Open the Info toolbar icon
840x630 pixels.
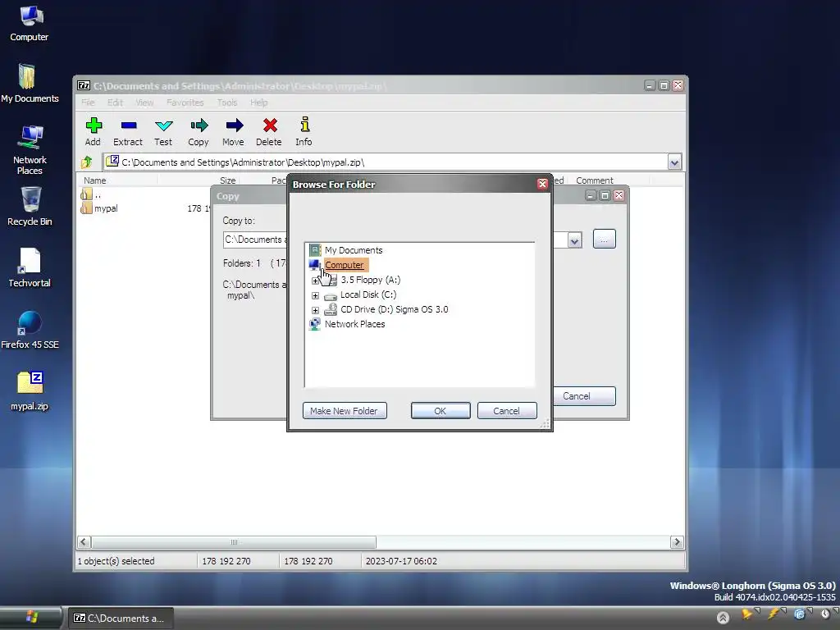[x=304, y=125]
